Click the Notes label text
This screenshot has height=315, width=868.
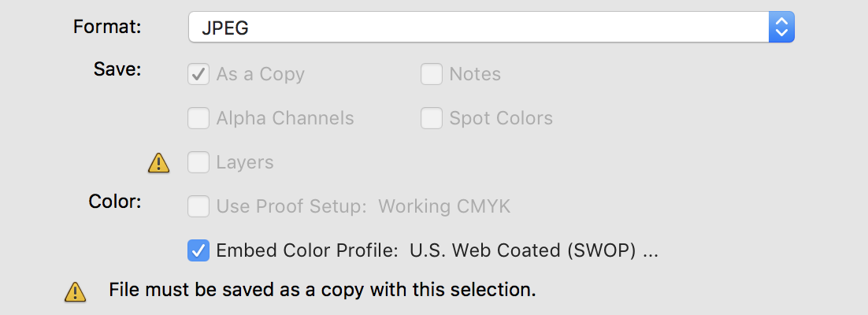(x=475, y=74)
